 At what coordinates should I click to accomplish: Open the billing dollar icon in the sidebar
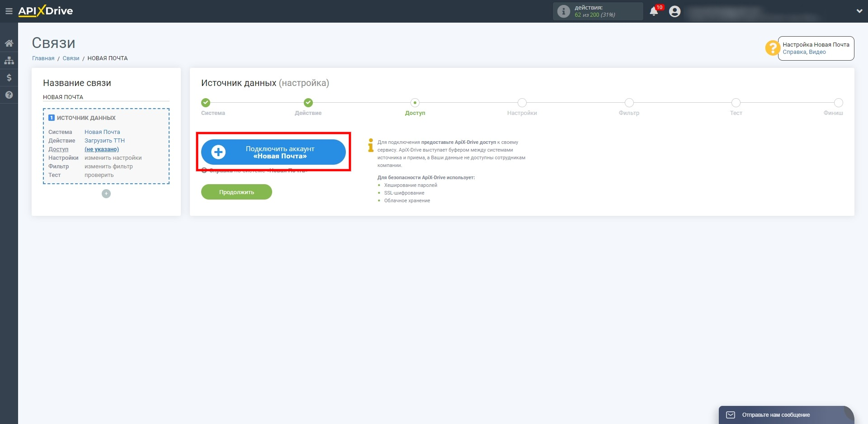coord(9,77)
